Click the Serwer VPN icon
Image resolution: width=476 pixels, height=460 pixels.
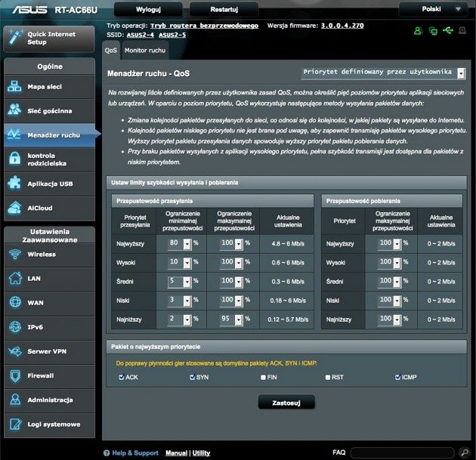click(x=15, y=351)
